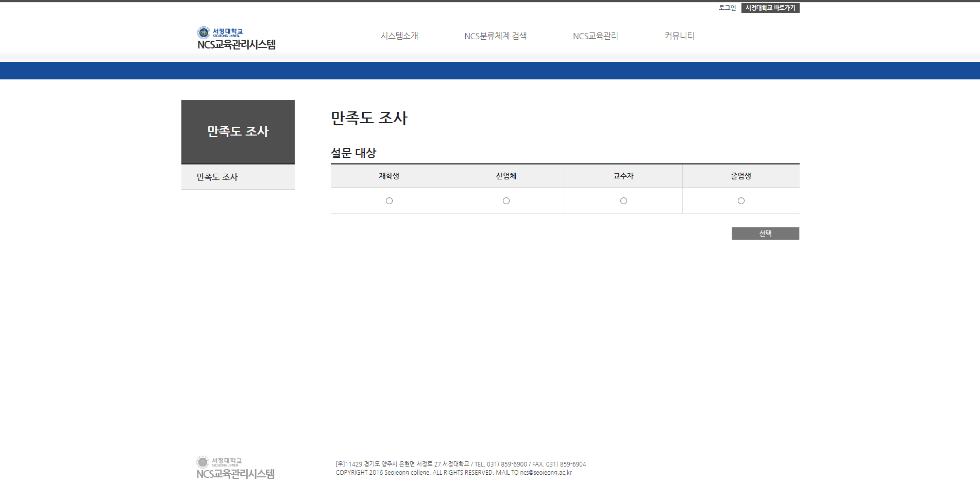Open the NCS교육관리 menu

click(595, 36)
